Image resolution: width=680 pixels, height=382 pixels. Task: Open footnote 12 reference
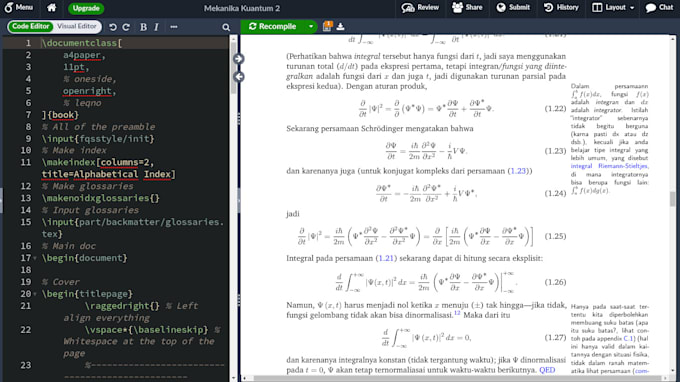tap(457, 313)
